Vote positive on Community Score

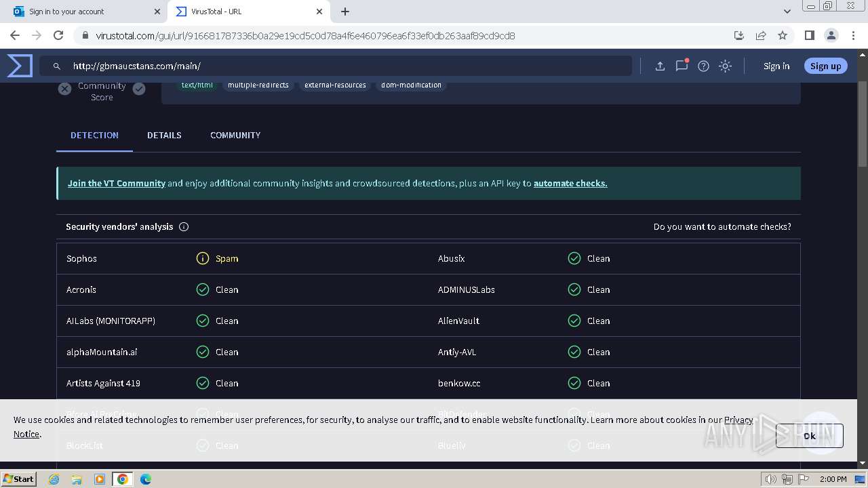(x=139, y=89)
